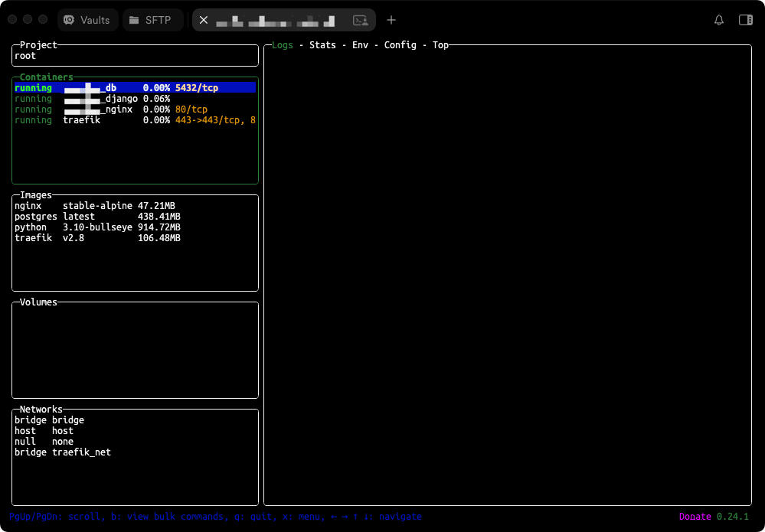Focus the Volumes panel
765x532 pixels.
tap(135, 350)
